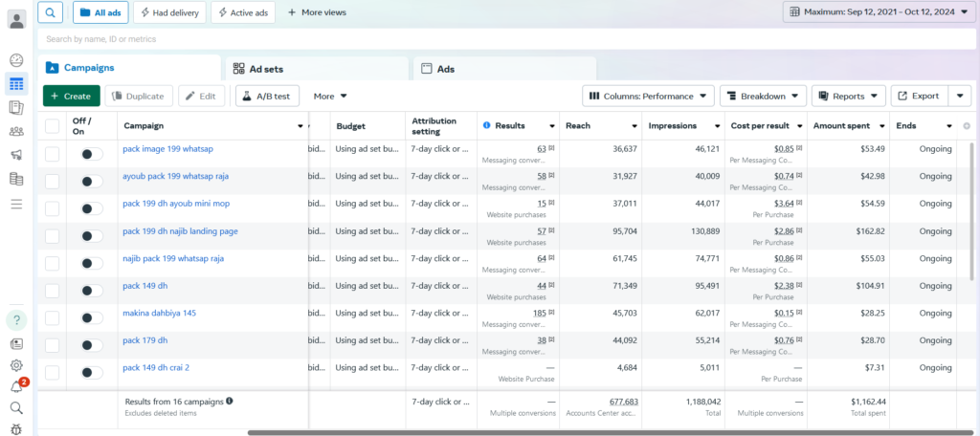This screenshot has width=980, height=436.
Task: Toggle the select-all header checkbox
Action: click(52, 126)
